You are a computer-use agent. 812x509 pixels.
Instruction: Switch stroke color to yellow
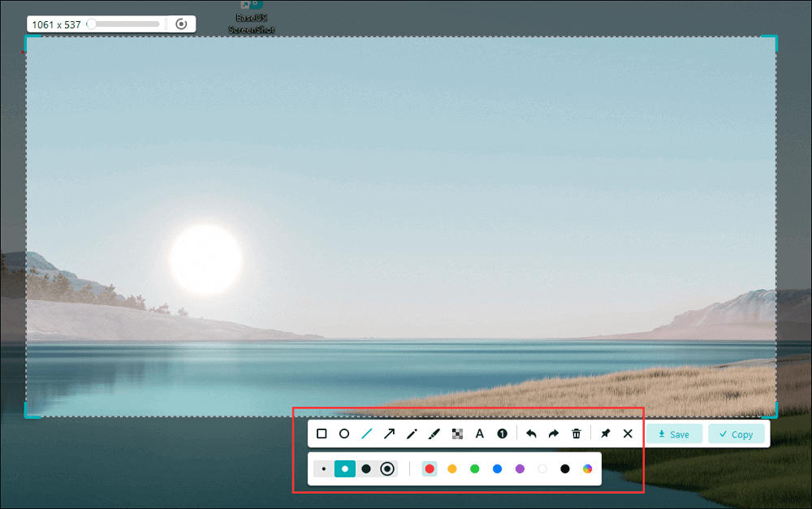coord(452,468)
